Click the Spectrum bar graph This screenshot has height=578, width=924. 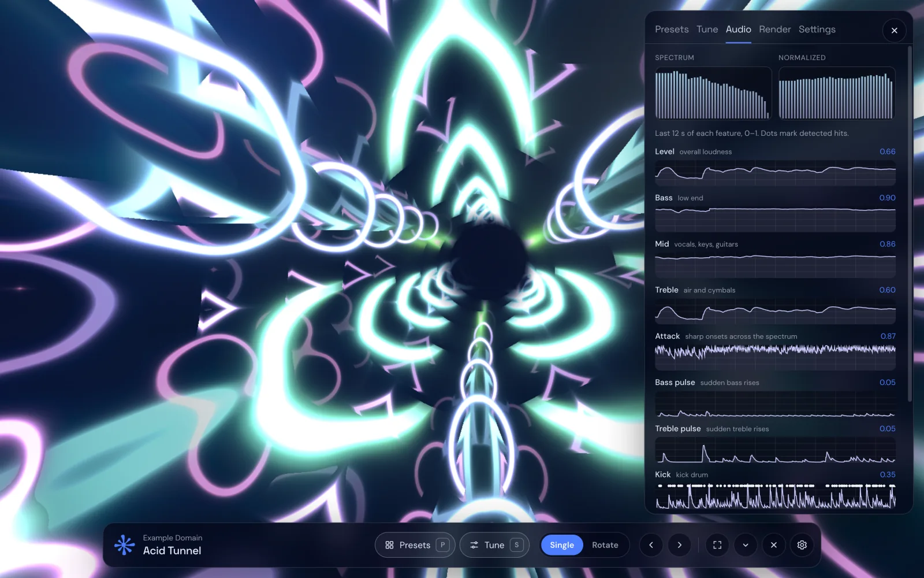point(713,93)
